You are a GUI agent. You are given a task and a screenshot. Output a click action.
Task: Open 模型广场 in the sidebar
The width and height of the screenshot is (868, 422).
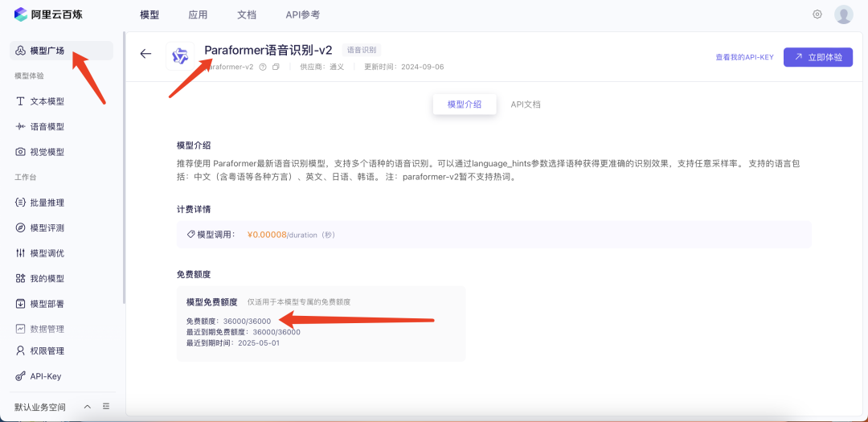(x=47, y=51)
